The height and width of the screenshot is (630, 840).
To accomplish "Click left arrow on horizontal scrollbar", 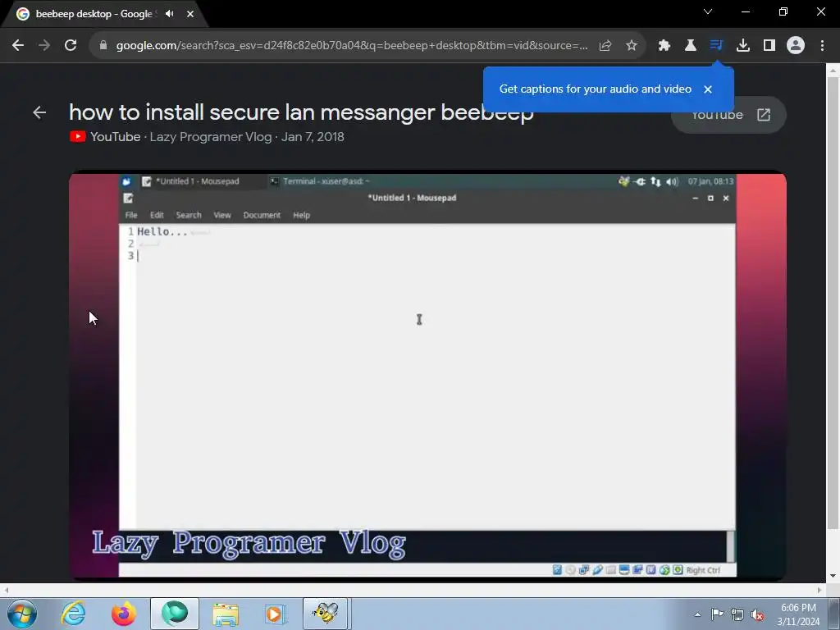I will pyautogui.click(x=7, y=590).
